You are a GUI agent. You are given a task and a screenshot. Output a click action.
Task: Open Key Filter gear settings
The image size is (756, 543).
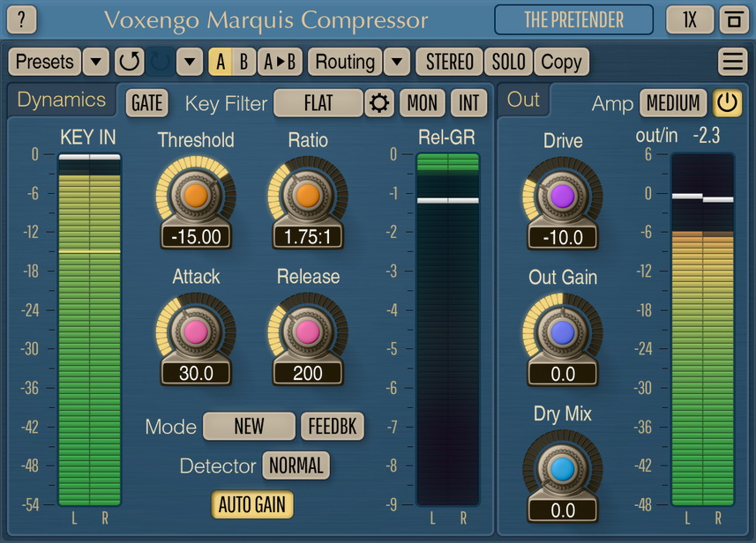tap(379, 103)
